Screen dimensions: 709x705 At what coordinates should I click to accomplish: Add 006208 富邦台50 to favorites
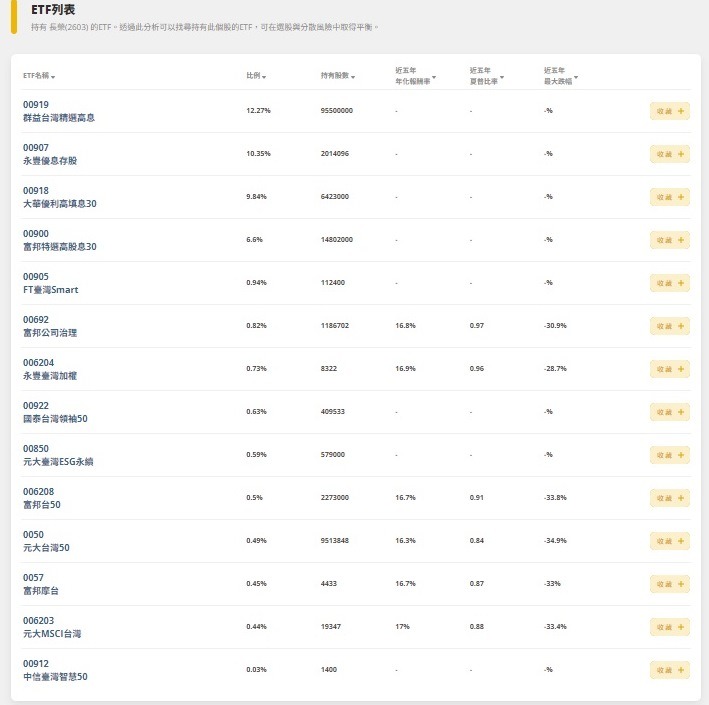coord(670,498)
